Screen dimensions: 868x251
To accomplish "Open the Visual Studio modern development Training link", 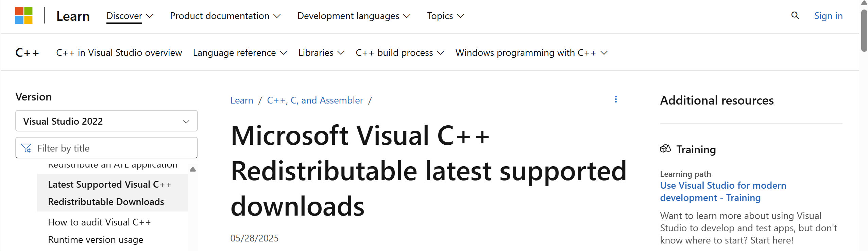I will tap(723, 191).
